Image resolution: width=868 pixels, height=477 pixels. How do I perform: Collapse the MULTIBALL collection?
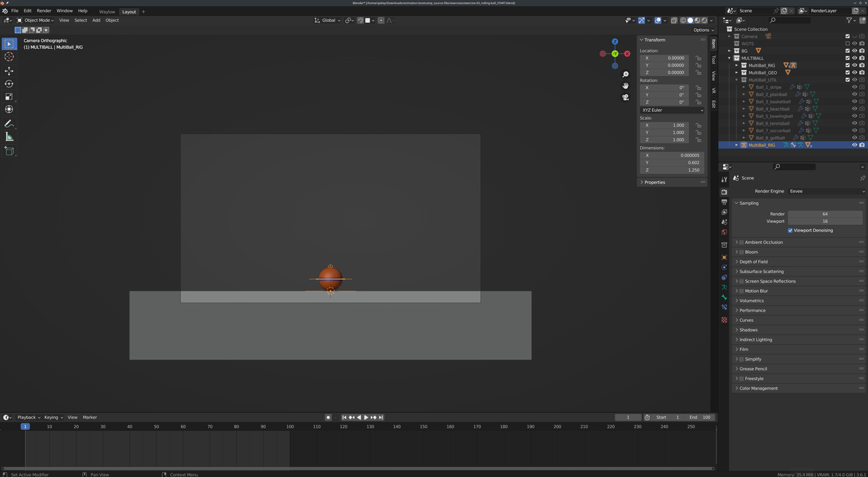[730, 58]
